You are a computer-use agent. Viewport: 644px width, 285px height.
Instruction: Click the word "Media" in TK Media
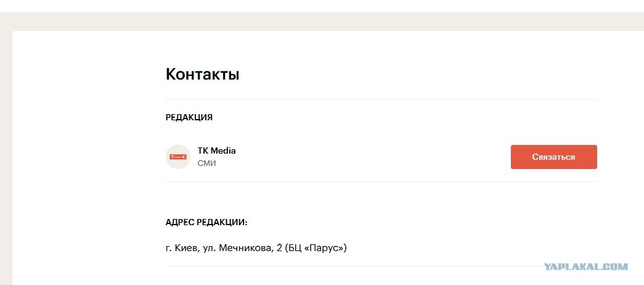tap(223, 151)
